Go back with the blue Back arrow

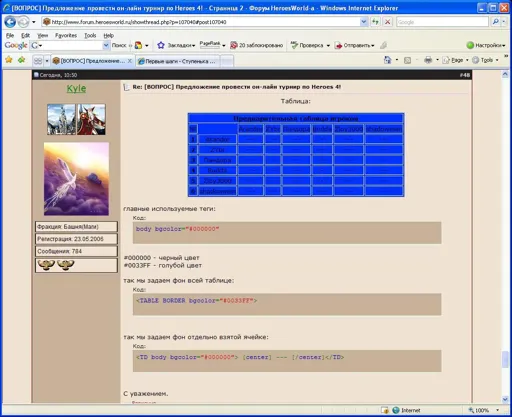(x=10, y=22)
